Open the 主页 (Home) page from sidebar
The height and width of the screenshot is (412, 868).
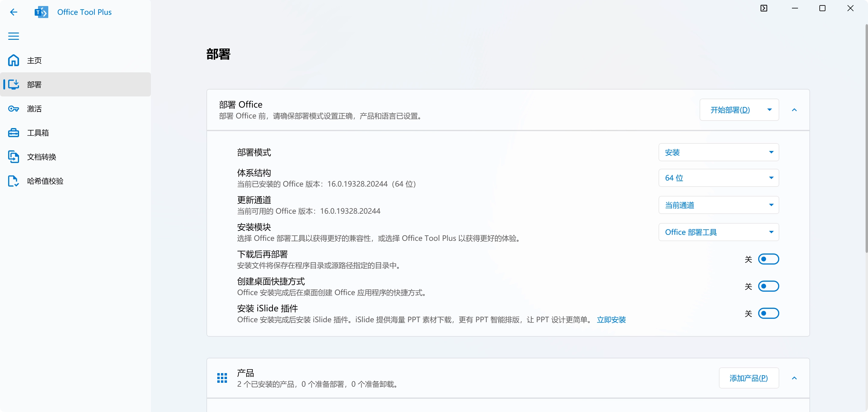[34, 60]
